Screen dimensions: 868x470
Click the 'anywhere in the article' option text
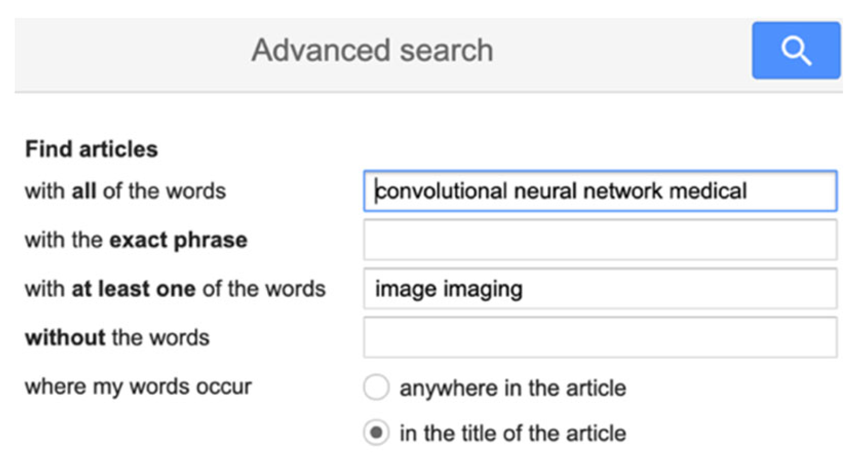click(x=513, y=388)
